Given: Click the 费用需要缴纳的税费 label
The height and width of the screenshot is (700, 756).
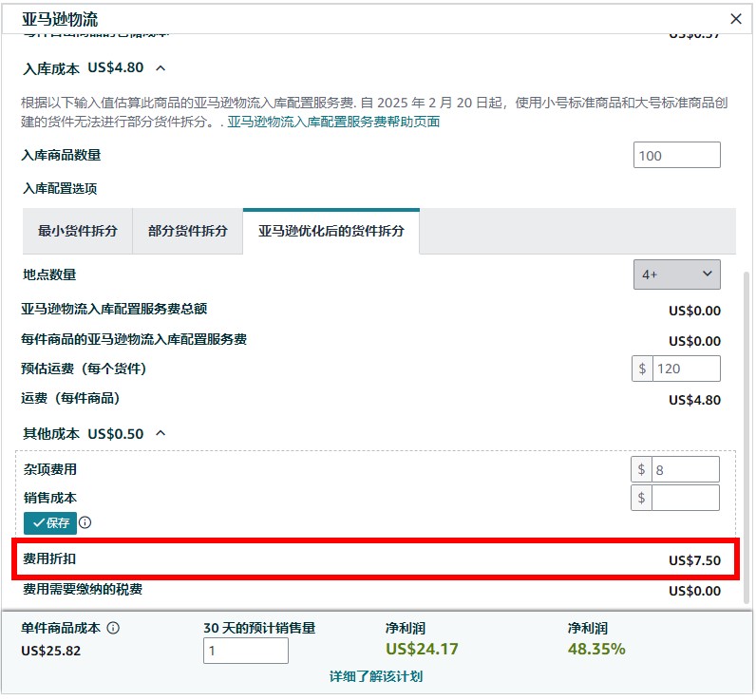Looking at the screenshot, I should tap(83, 589).
